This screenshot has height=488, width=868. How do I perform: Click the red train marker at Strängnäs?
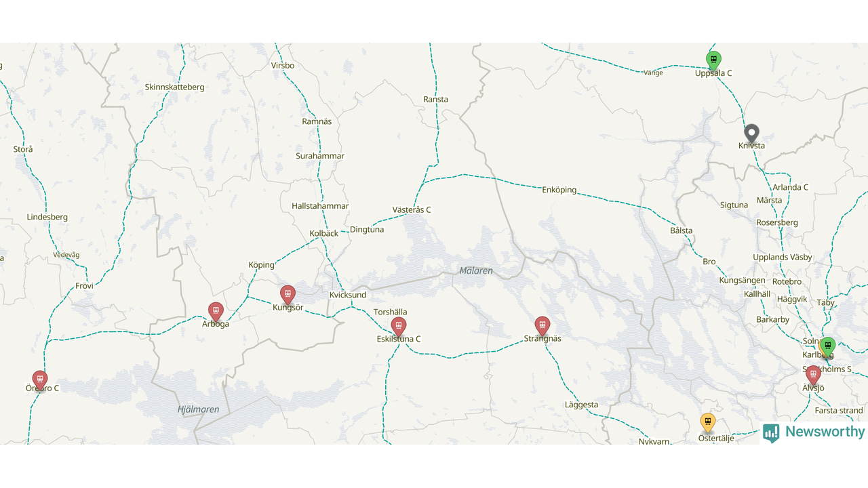coord(542,326)
